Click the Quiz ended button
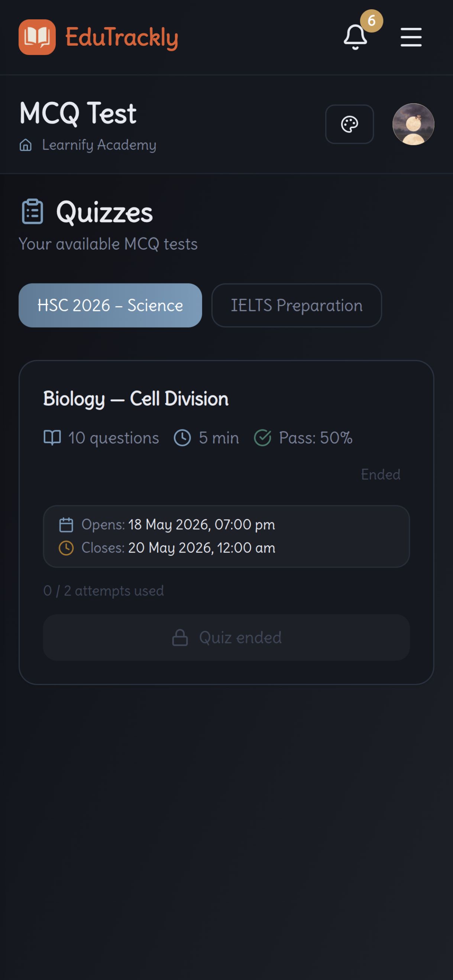 226,637
